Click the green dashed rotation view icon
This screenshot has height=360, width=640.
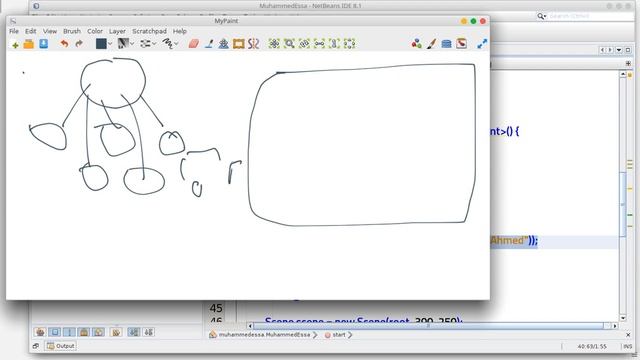304,44
